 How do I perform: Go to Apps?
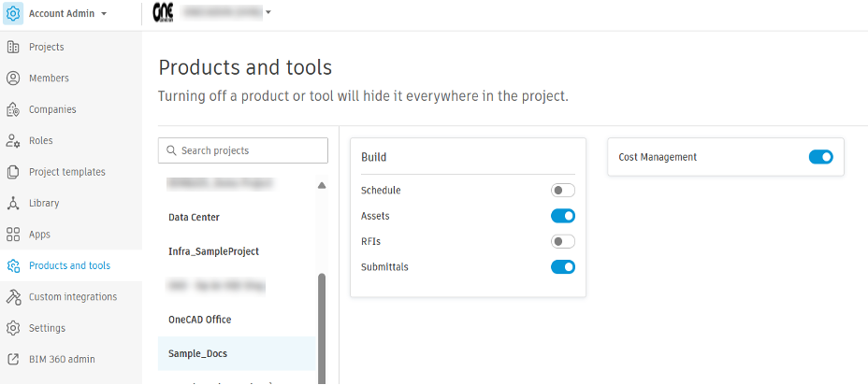click(39, 235)
